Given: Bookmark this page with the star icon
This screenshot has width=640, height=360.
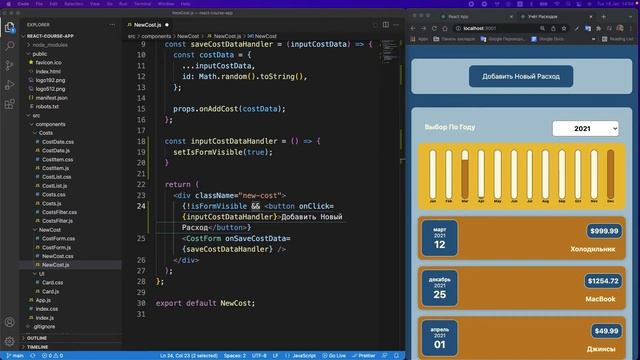Looking at the screenshot, I should 564,28.
